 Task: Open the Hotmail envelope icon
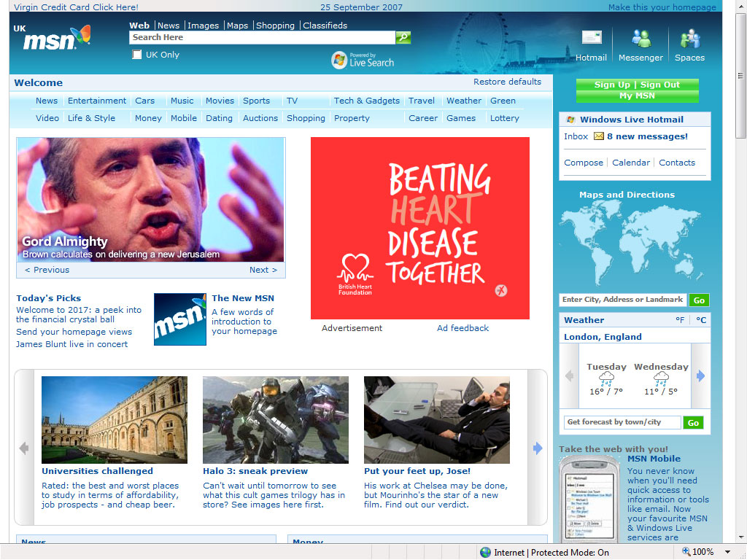(x=591, y=37)
